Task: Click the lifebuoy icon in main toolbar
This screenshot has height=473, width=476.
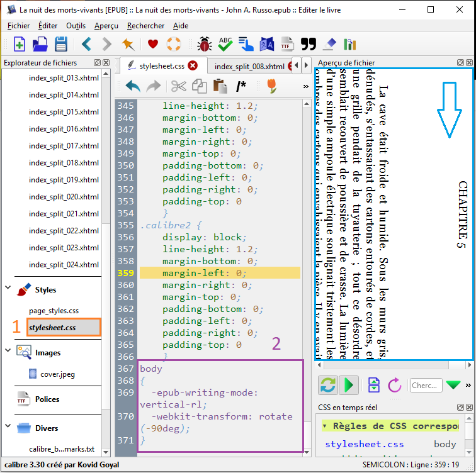Action: [x=173, y=44]
